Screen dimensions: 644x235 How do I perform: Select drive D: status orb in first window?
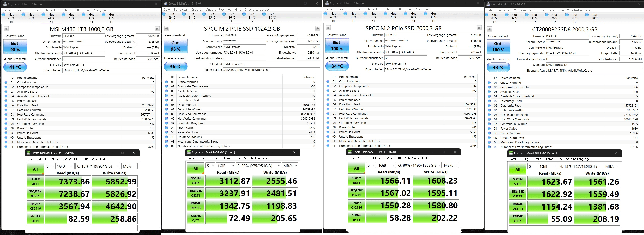pos(3,15)
